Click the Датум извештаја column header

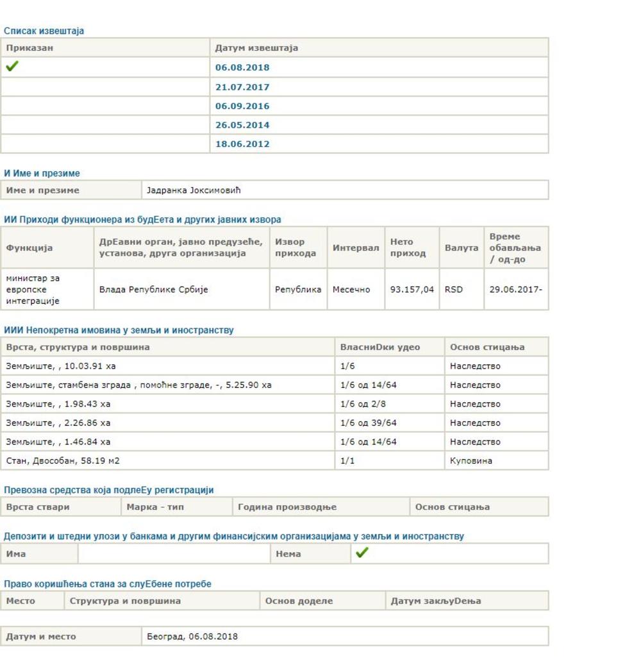(x=256, y=48)
